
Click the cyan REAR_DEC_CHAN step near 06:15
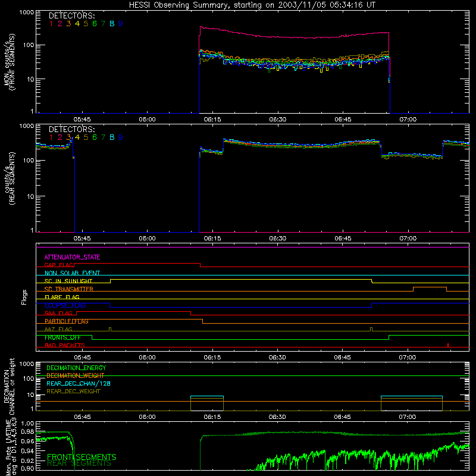click(x=207, y=396)
